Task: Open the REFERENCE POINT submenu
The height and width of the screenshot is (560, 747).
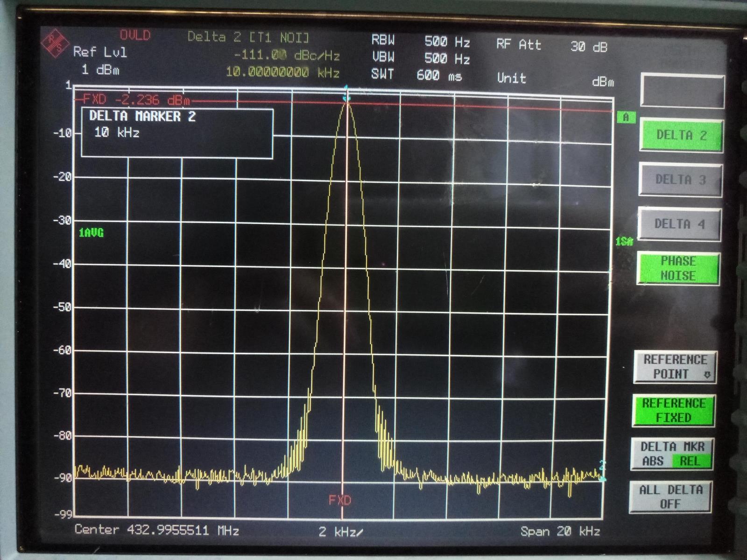Action: (x=675, y=367)
